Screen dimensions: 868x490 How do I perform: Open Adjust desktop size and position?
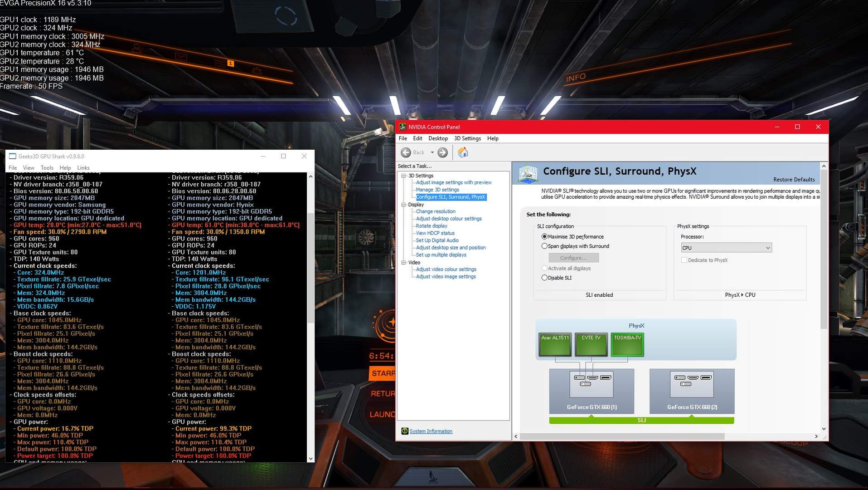click(451, 248)
